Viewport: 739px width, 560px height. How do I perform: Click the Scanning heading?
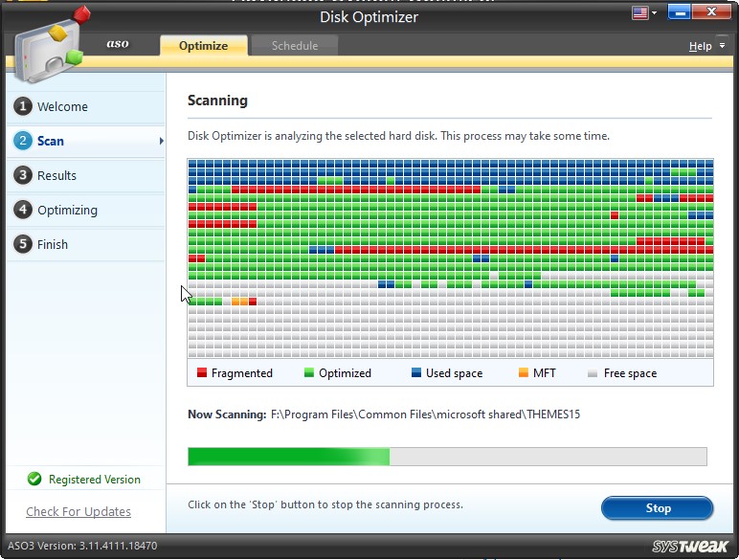(217, 101)
